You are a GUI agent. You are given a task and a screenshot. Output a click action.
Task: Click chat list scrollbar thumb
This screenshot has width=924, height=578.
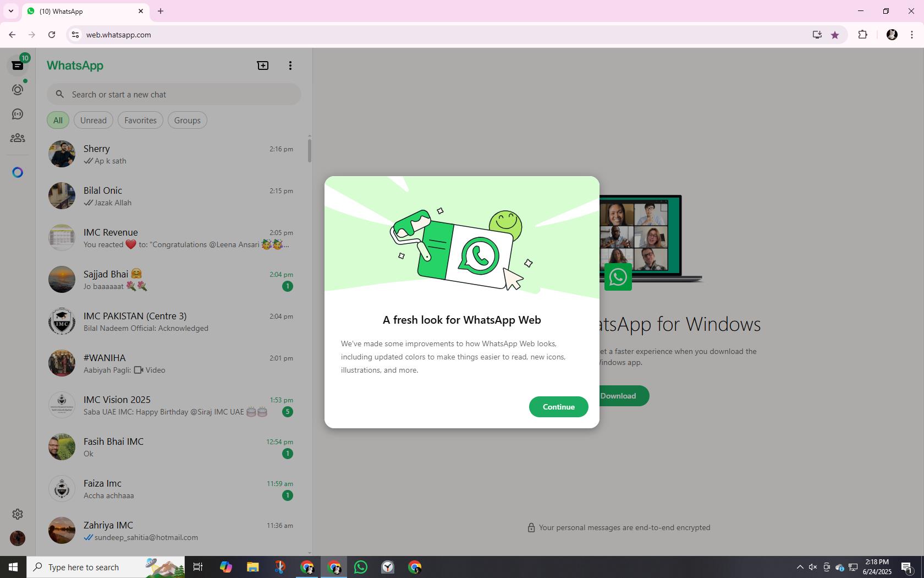(x=310, y=151)
